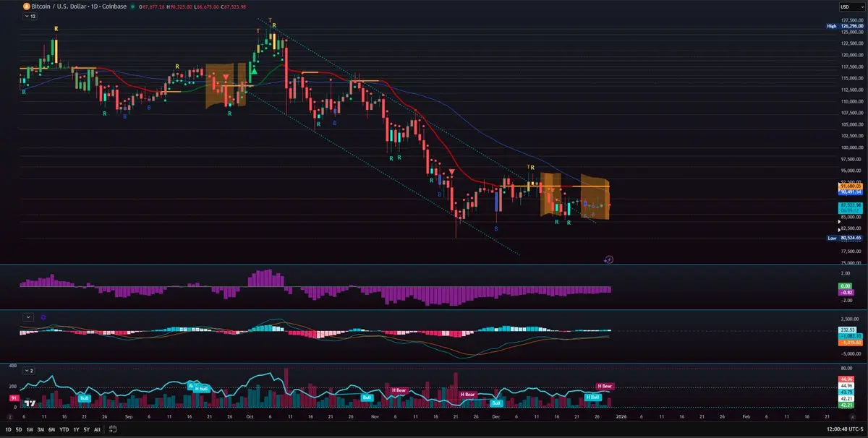Select the 1Y time range
868x438 pixels.
click(x=77, y=429)
